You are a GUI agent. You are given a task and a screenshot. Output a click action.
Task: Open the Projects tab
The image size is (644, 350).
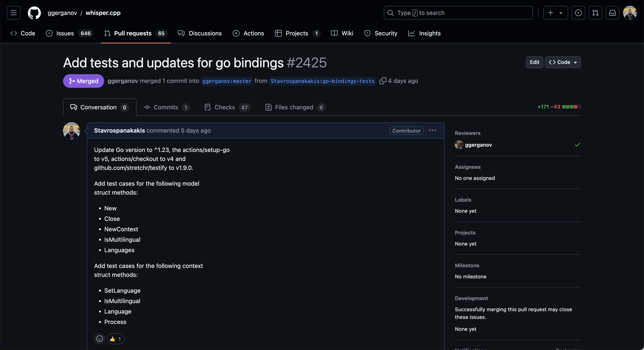[297, 33]
